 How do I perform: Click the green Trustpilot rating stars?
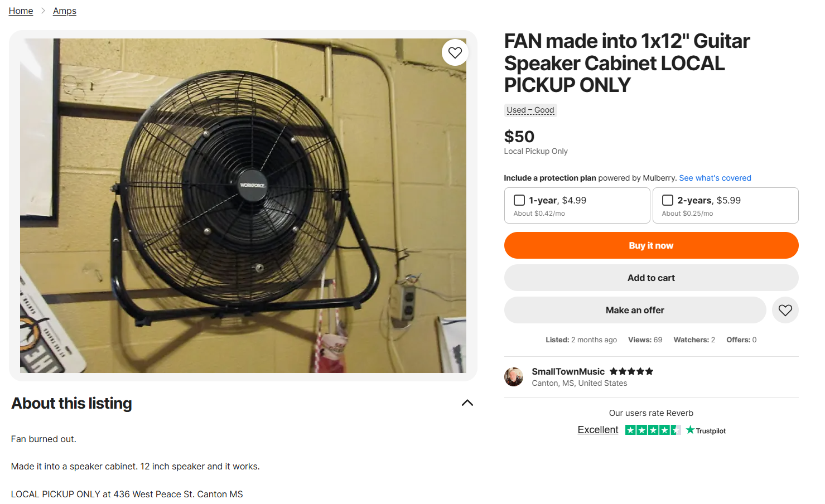tap(653, 430)
